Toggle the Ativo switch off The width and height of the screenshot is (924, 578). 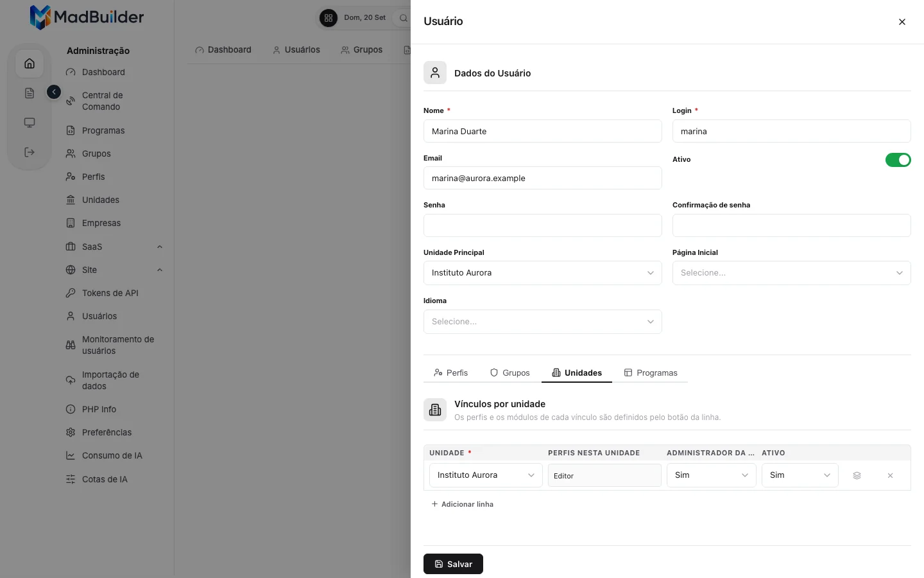click(x=898, y=160)
